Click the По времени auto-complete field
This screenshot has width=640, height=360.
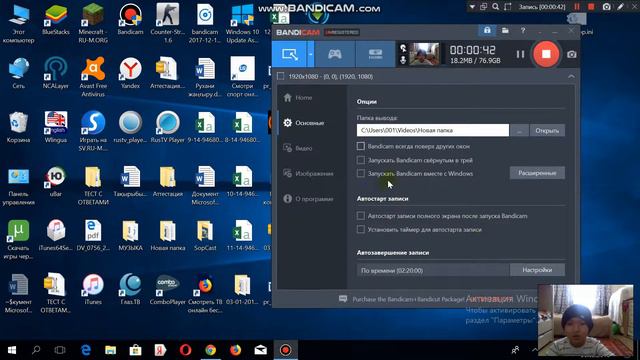pos(433,270)
